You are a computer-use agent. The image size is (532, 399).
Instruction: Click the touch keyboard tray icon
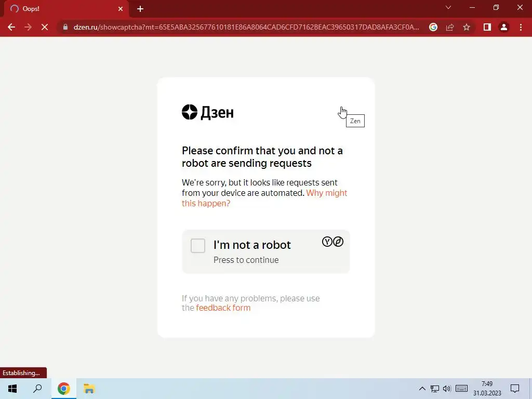click(x=461, y=389)
